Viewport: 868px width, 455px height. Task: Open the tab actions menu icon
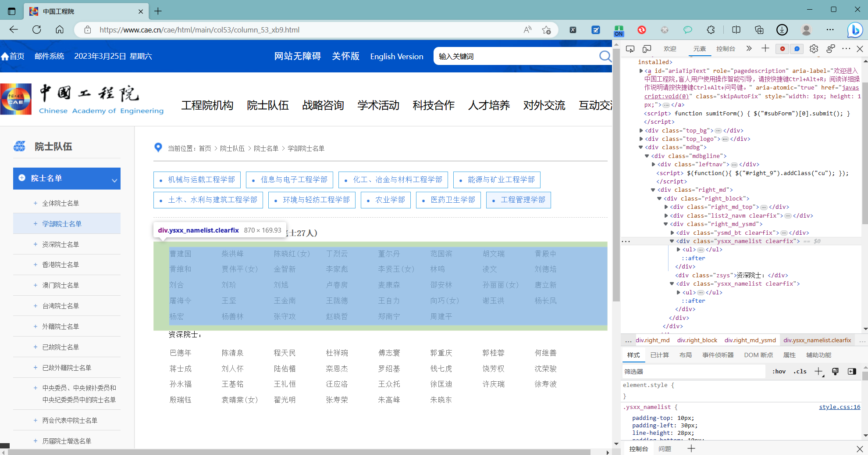click(12, 11)
